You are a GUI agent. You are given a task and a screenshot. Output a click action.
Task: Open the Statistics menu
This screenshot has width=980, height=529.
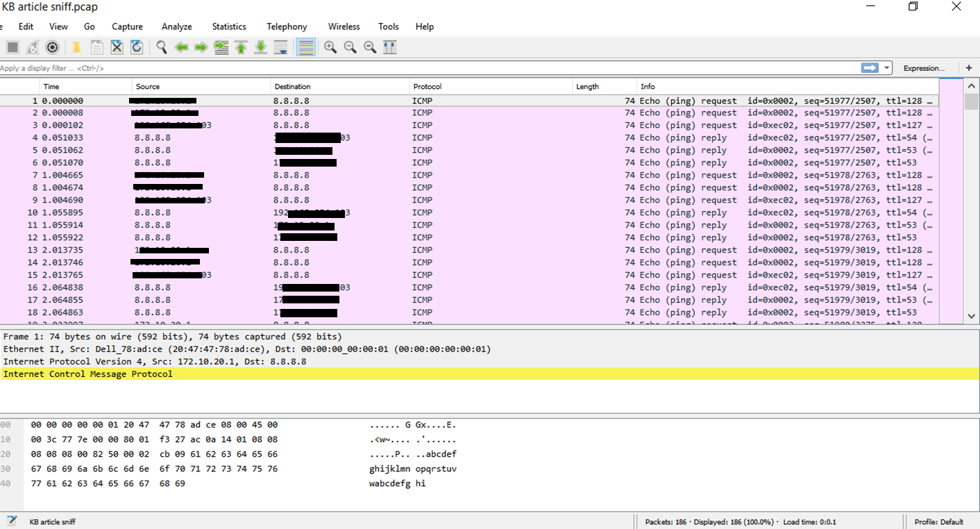pyautogui.click(x=229, y=26)
